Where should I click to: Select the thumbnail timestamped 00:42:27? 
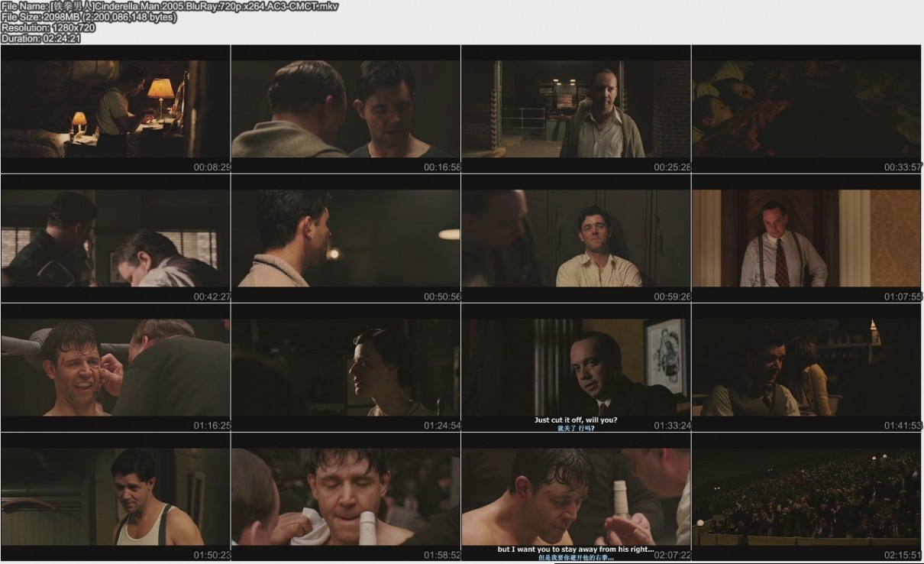115,238
